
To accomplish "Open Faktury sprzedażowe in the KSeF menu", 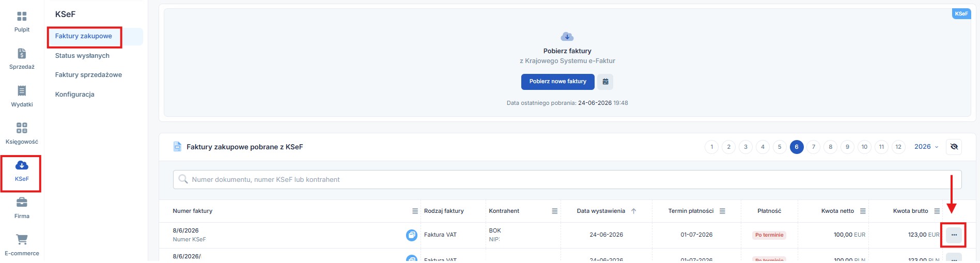I will pos(88,75).
